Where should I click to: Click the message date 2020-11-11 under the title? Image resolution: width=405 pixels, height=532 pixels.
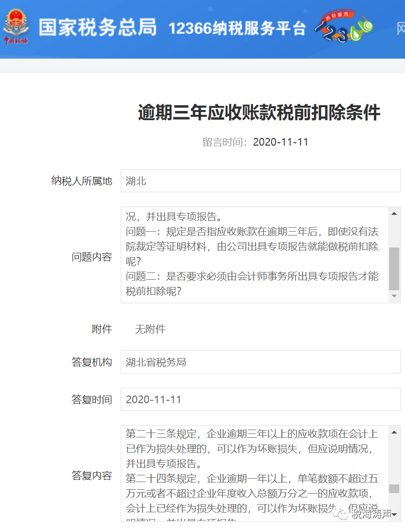(x=280, y=142)
